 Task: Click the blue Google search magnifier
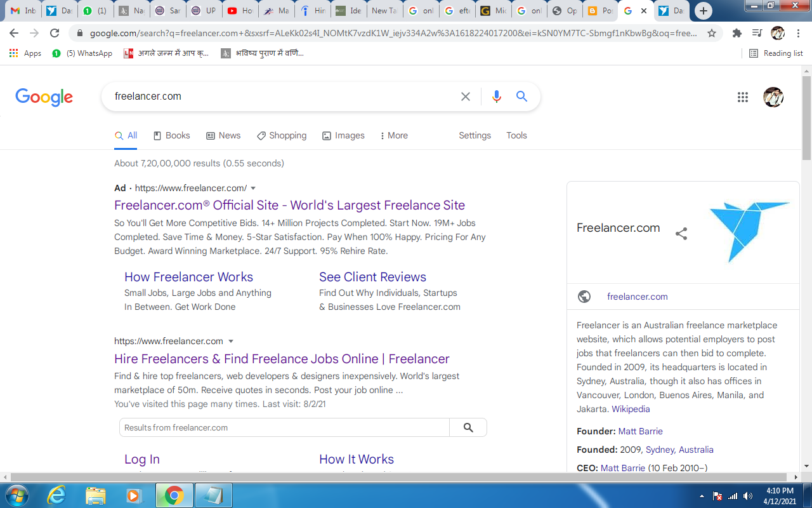(521, 97)
